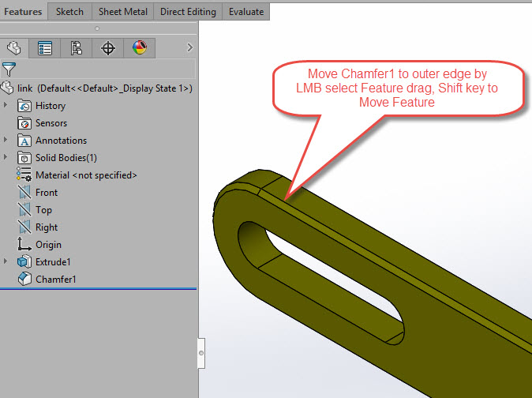Click the link part icon

pos(7,88)
